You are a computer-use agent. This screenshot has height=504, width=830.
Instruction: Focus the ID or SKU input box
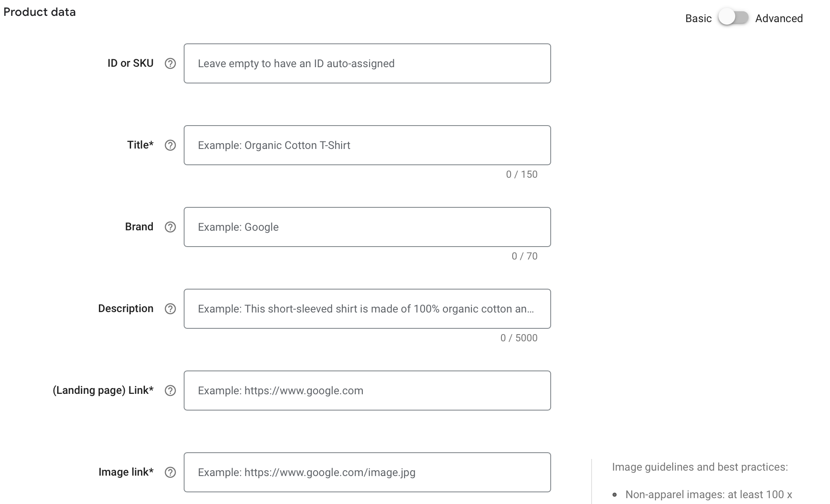pos(367,63)
